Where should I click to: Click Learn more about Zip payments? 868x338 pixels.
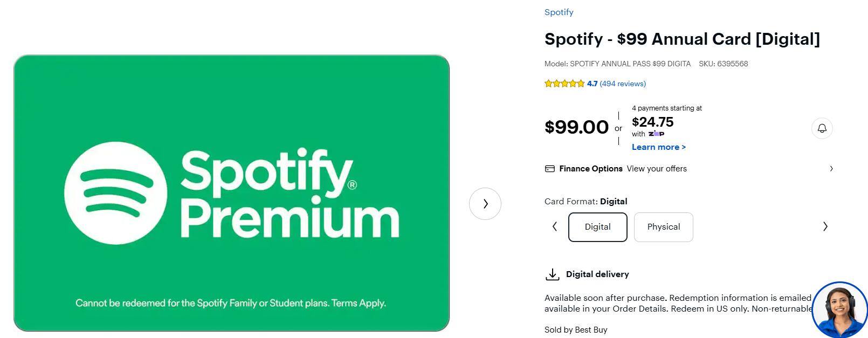click(x=658, y=147)
